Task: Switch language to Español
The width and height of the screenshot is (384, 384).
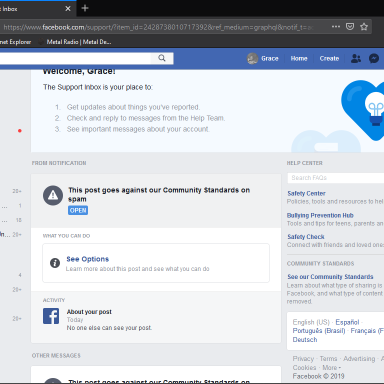Action: (x=347, y=322)
